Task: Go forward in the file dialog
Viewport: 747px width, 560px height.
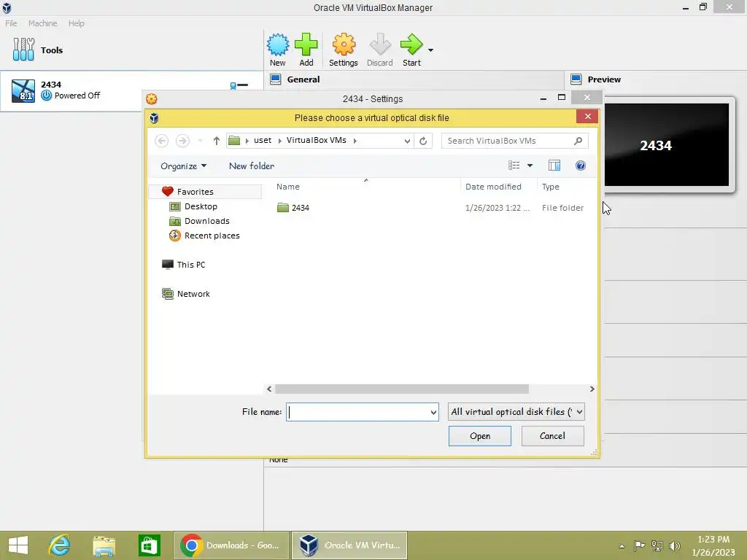Action: coord(182,141)
